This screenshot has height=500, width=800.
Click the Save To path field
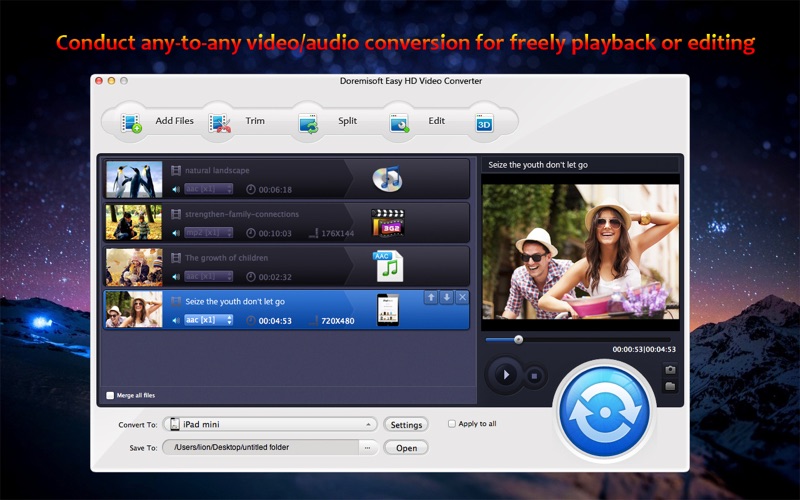coord(261,447)
